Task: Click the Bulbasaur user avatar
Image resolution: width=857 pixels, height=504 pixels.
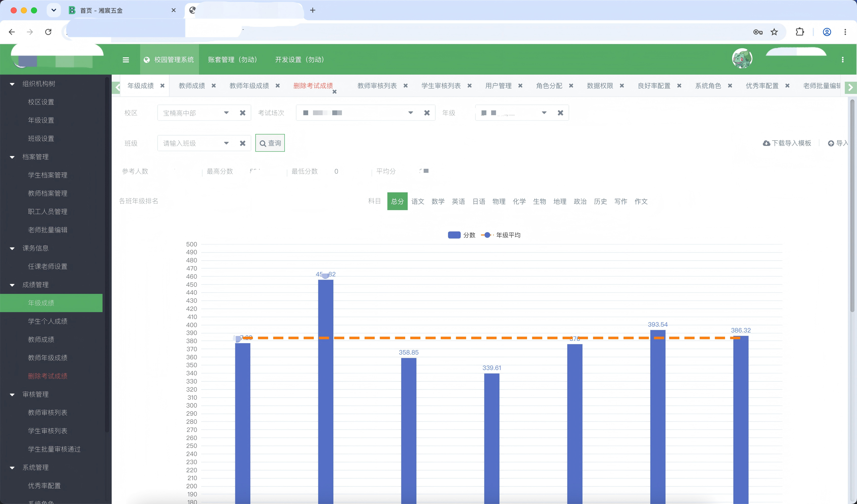Action: click(x=742, y=58)
